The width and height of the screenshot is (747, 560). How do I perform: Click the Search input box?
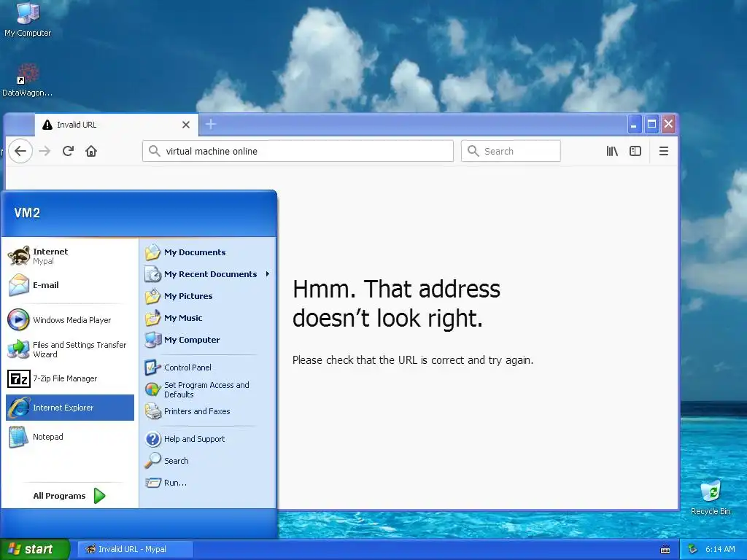point(511,152)
